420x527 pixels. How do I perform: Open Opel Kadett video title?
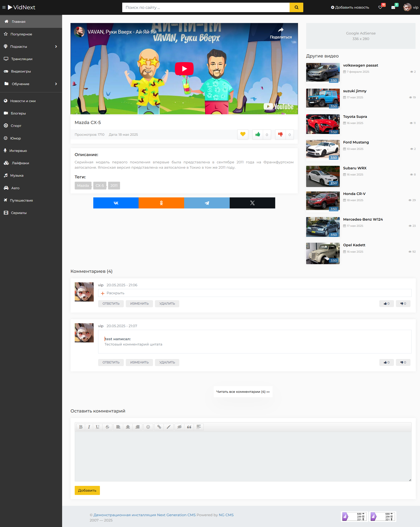[354, 245]
